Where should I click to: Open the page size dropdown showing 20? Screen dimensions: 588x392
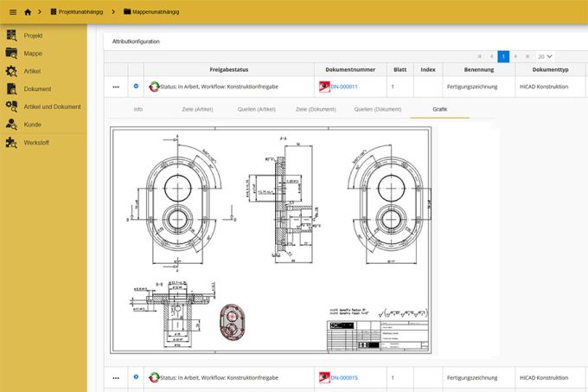(x=545, y=55)
